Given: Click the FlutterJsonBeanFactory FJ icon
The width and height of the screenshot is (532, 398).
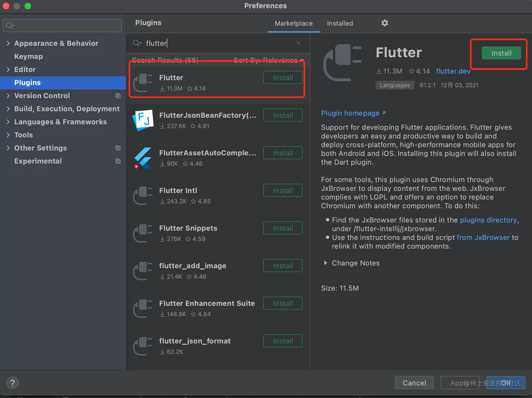Looking at the screenshot, I should (143, 120).
